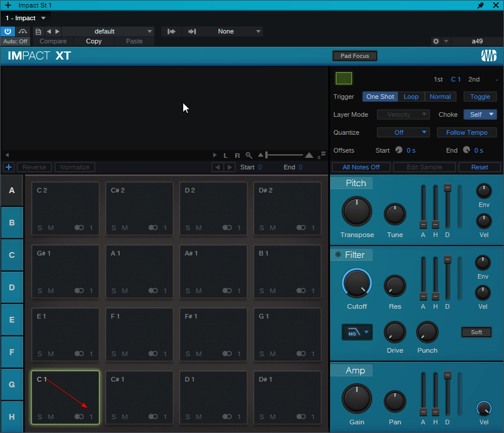Click the Reset button
This screenshot has width=504, height=433.
coord(479,167)
